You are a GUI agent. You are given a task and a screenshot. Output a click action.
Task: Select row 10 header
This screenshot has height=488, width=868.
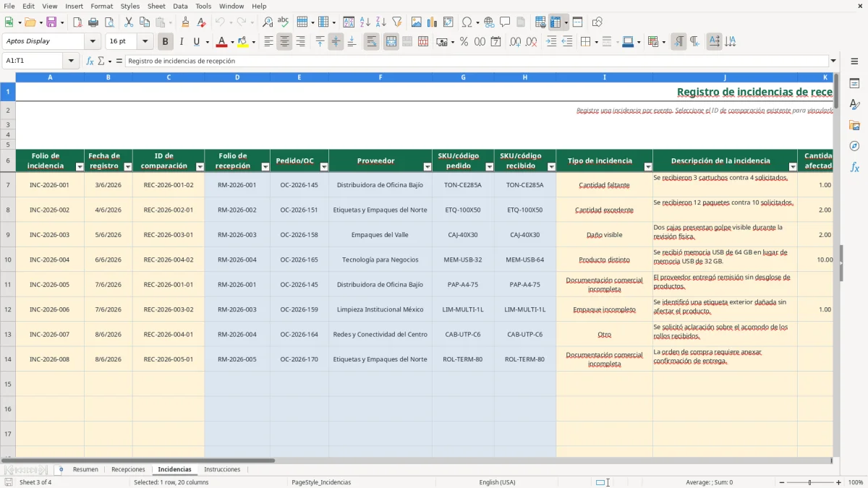[x=8, y=260]
